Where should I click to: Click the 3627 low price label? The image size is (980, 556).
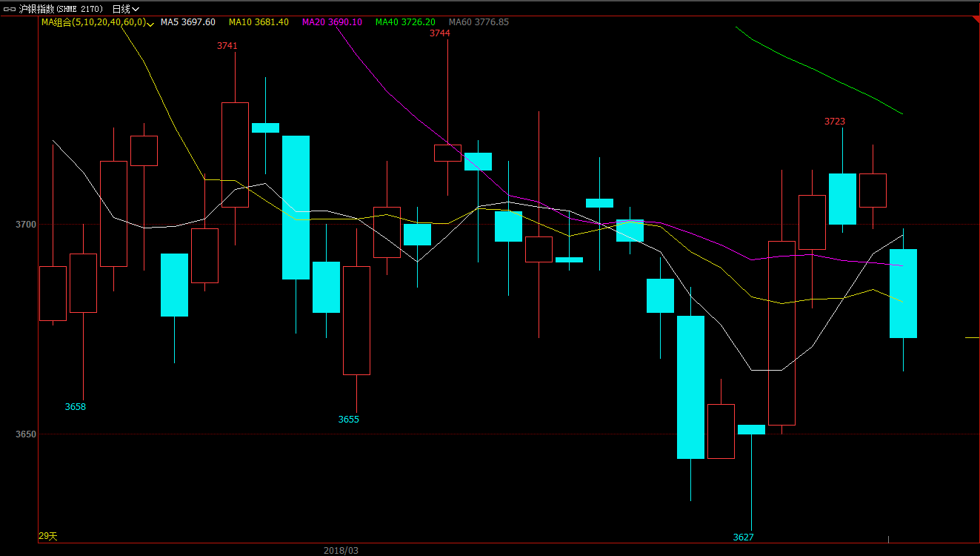[744, 537]
